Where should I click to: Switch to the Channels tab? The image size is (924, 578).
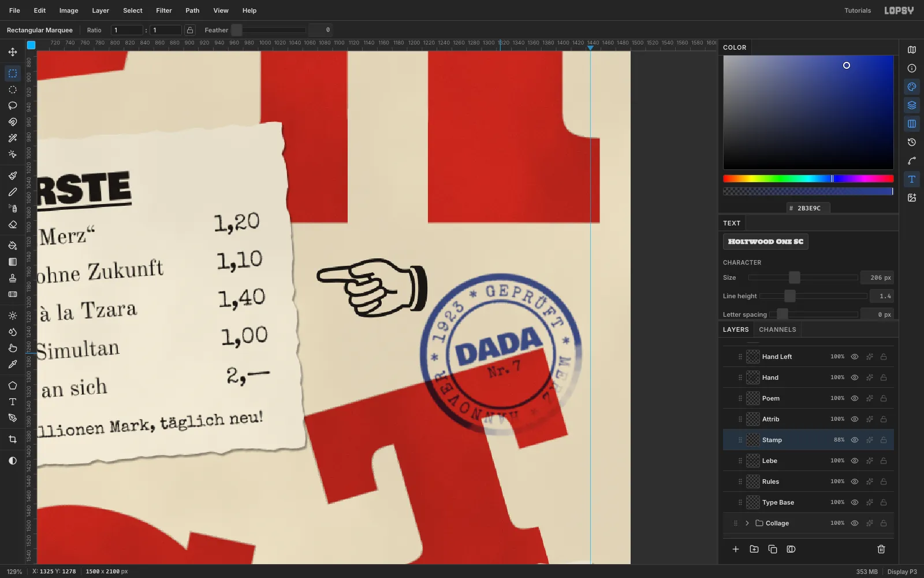(x=777, y=329)
